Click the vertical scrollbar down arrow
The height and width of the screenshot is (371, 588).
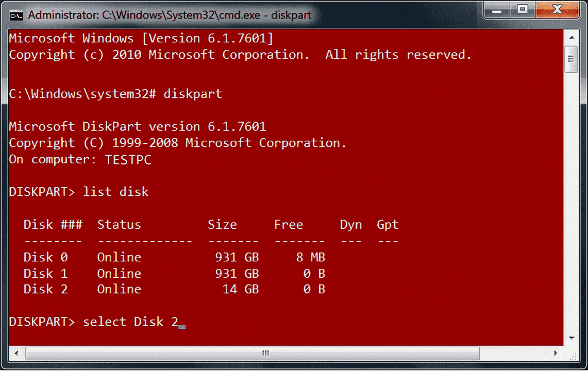[x=571, y=339]
